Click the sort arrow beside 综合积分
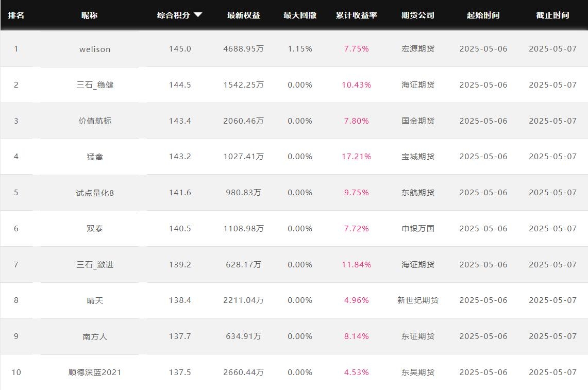This screenshot has height=390, width=588. tap(198, 14)
